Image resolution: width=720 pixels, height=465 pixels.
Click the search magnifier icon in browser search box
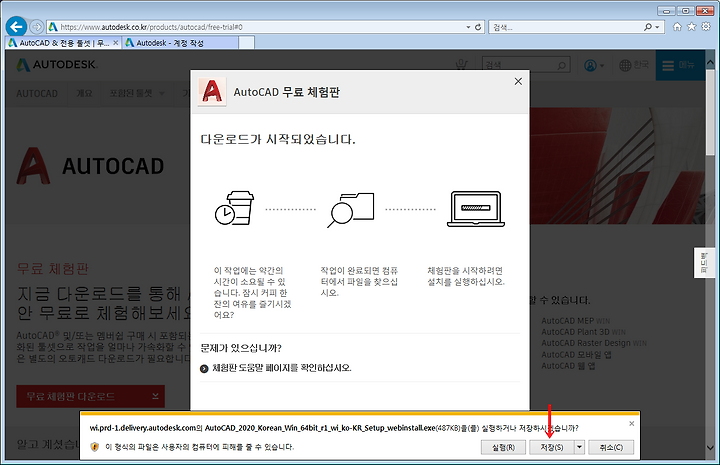pos(648,27)
